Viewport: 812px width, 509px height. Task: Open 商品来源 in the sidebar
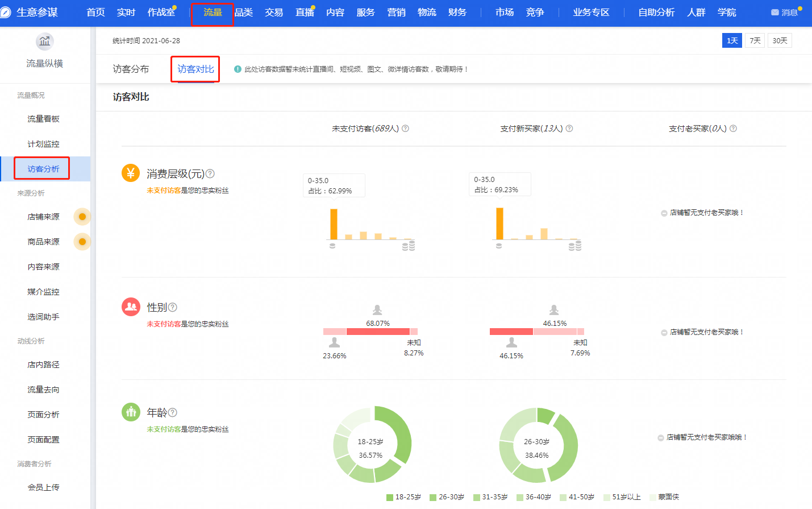pyautogui.click(x=43, y=242)
